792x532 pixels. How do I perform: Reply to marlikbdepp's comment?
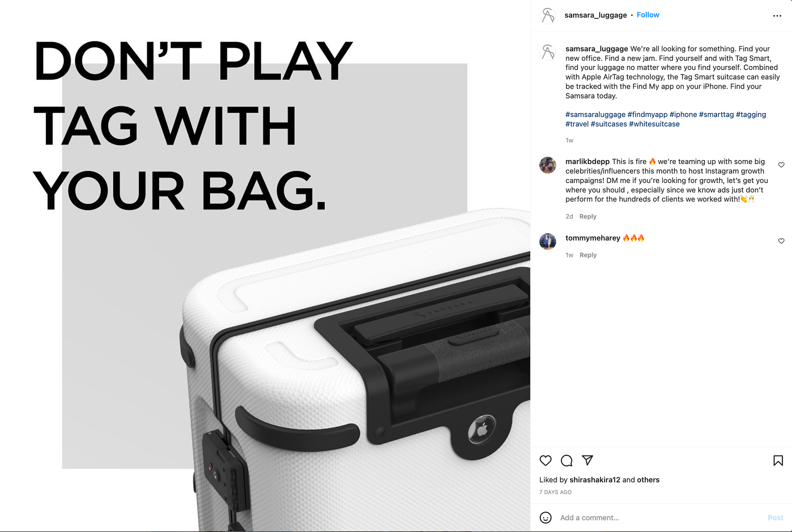[x=588, y=217]
